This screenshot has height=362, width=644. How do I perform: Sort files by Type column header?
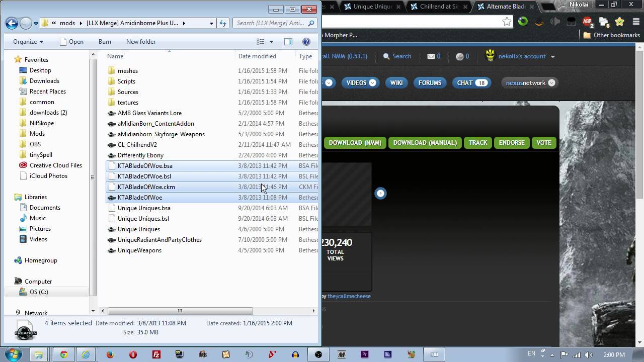point(305,56)
